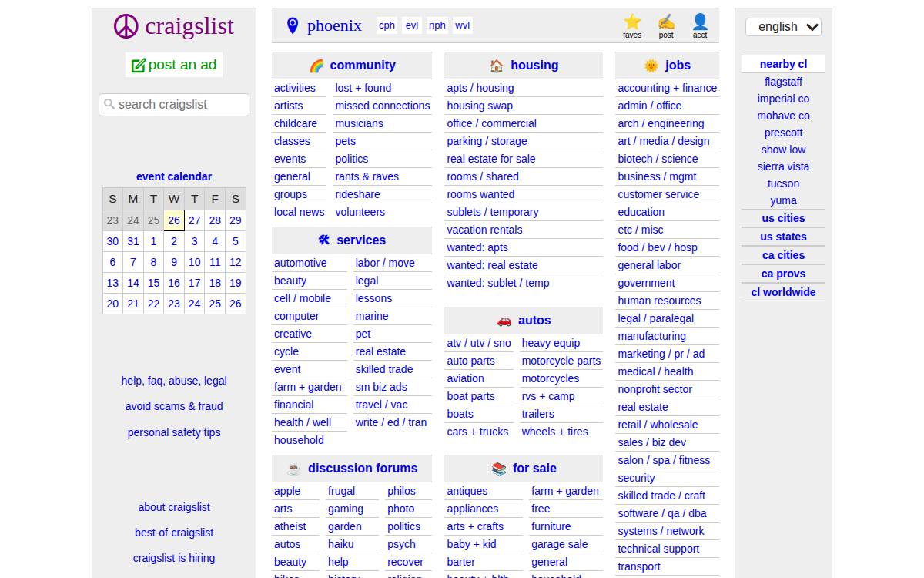
Task: Open the atheist discussion forum
Action: [290, 526]
